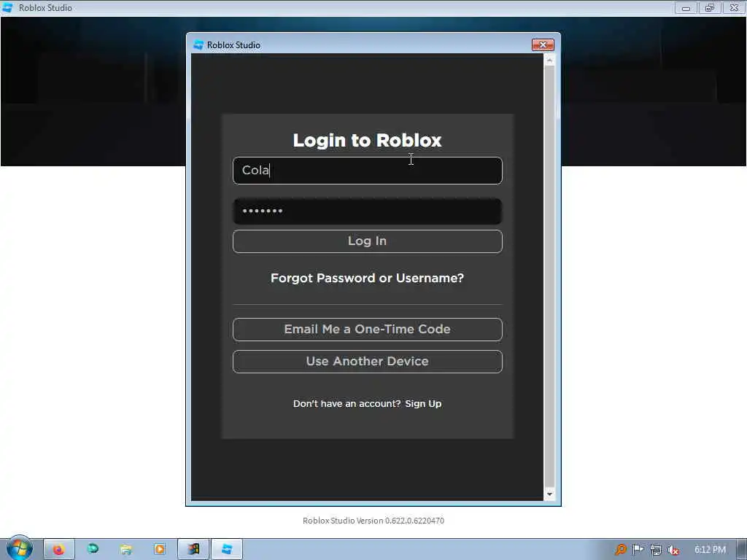Click the Show desktop strip
The height and width of the screenshot is (560, 747).
[742, 550]
